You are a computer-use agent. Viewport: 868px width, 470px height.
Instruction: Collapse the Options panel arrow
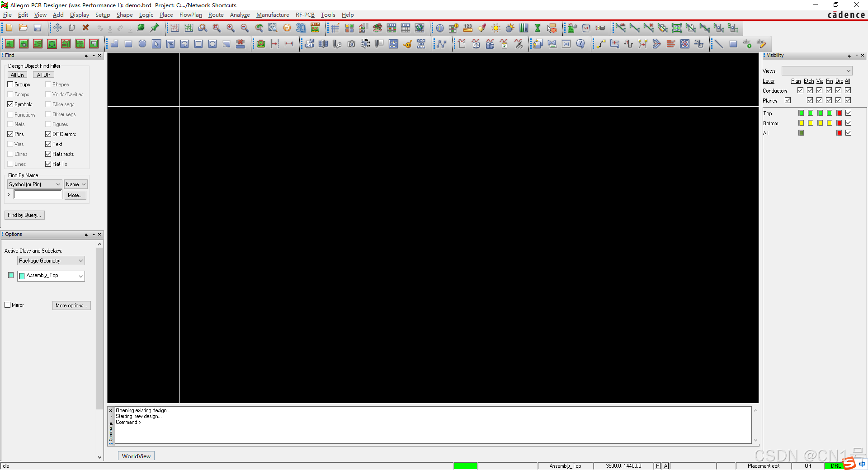(x=94, y=235)
